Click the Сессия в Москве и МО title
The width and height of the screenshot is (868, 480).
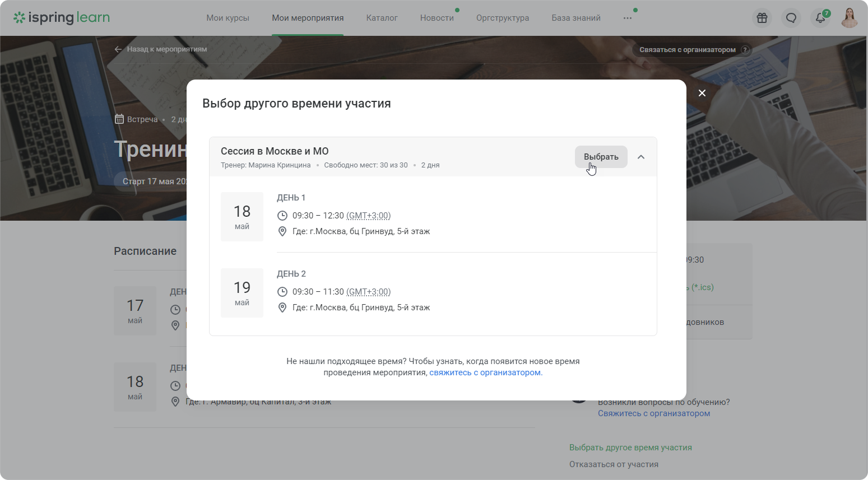tap(275, 151)
